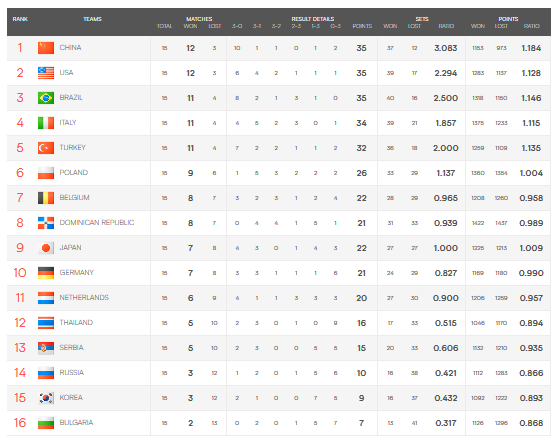Screen dimensions: 556x444
Task: Click the Brazil flag icon
Action: [x=46, y=98]
